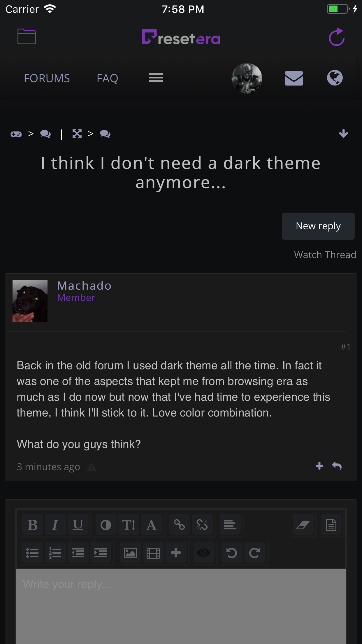362x644 pixels.
Task: Click the unlink icon in the editor
Action: pos(202,525)
